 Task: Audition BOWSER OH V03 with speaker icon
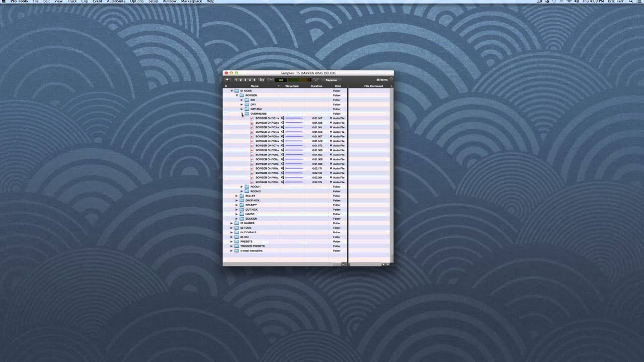coord(282,127)
